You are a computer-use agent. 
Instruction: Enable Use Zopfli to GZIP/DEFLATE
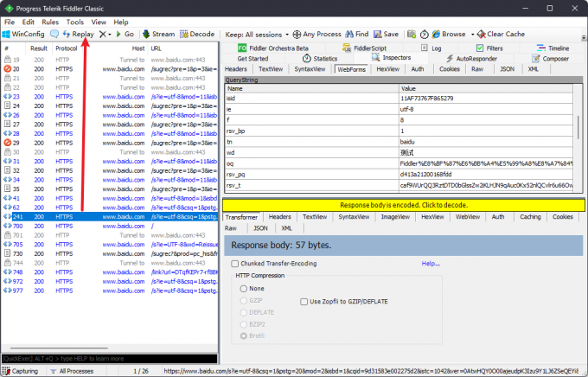[x=304, y=302]
